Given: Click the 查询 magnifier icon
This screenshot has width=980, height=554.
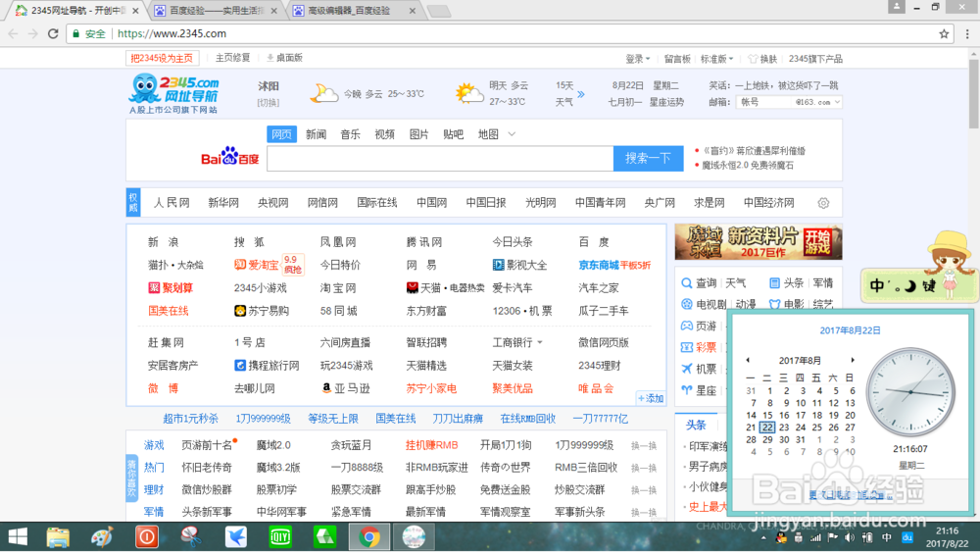Looking at the screenshot, I should coord(686,283).
